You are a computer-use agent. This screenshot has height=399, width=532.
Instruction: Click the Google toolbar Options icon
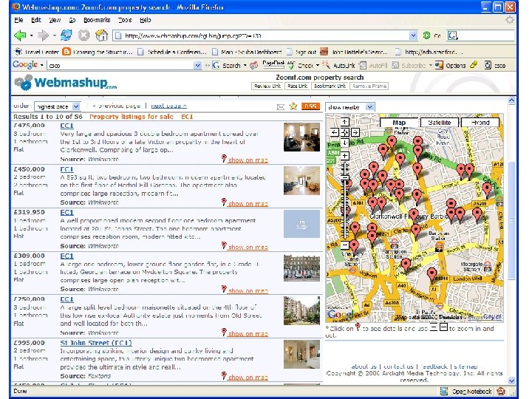point(439,65)
